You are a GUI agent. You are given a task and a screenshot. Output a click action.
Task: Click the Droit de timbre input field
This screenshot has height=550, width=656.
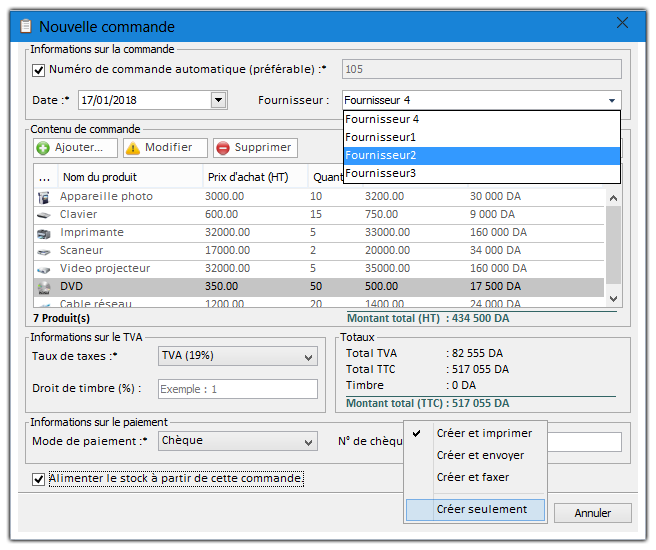tap(237, 389)
